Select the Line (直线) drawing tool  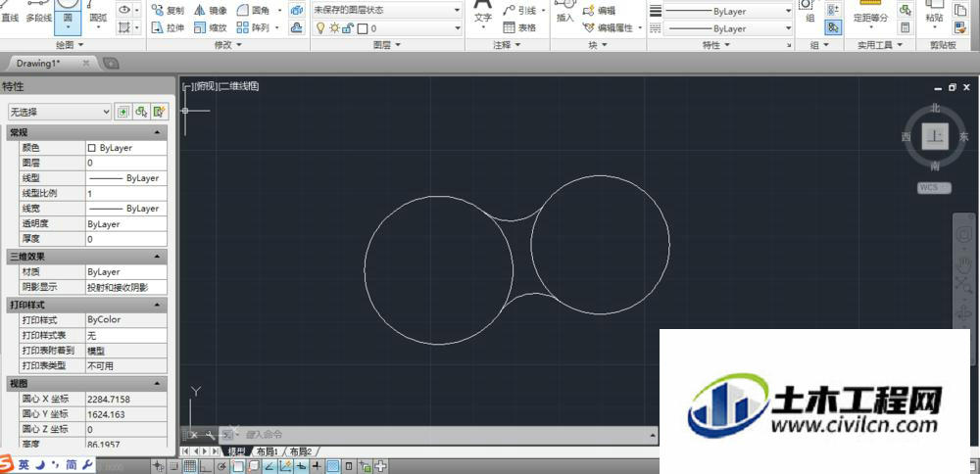(x=10, y=13)
